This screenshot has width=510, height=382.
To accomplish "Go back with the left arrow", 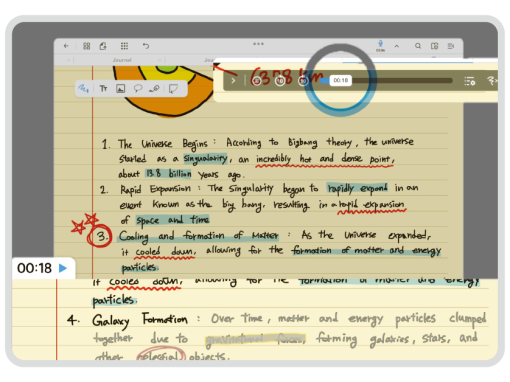I will (66, 46).
